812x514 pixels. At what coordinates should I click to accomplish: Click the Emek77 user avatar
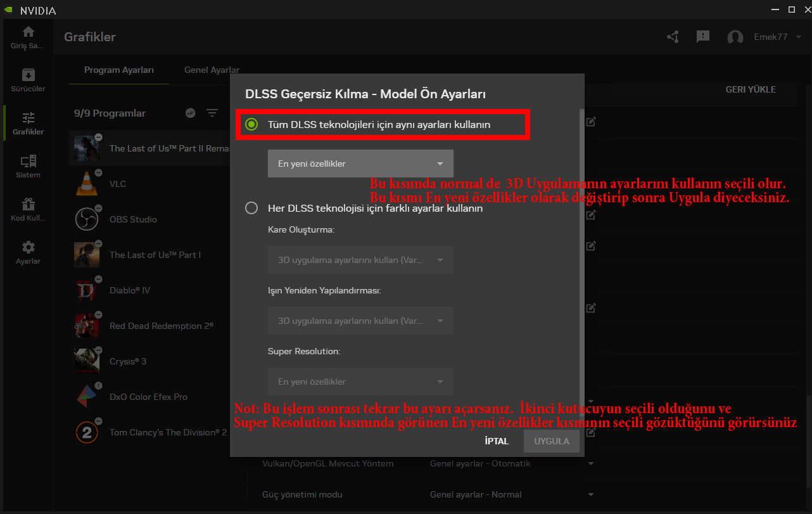[x=735, y=37]
